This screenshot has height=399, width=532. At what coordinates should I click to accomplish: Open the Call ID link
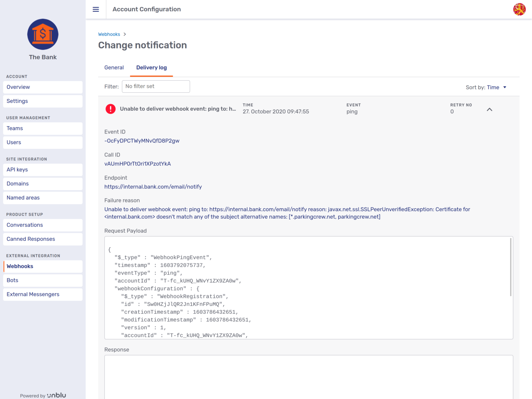pyautogui.click(x=137, y=164)
